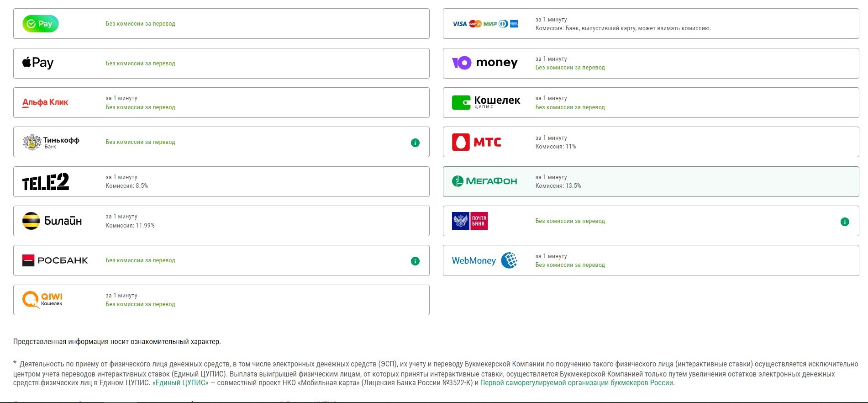Click "Комиссия: 11.99%" in the Билайн row
This screenshot has width=868, height=403.
click(x=130, y=226)
